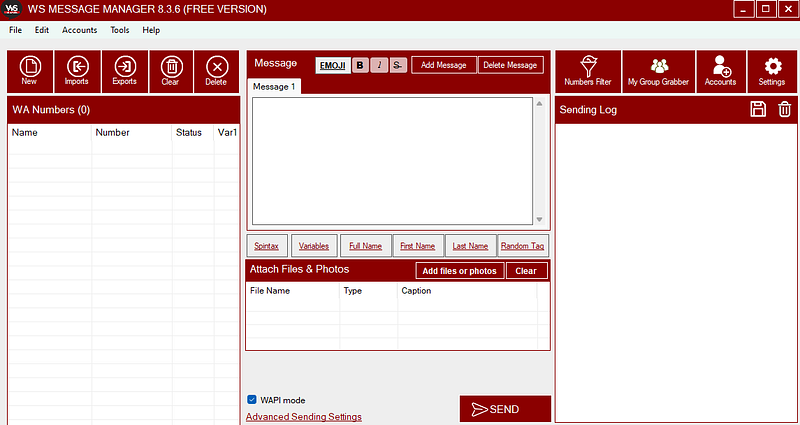Click the Add files or photos button

coord(460,271)
